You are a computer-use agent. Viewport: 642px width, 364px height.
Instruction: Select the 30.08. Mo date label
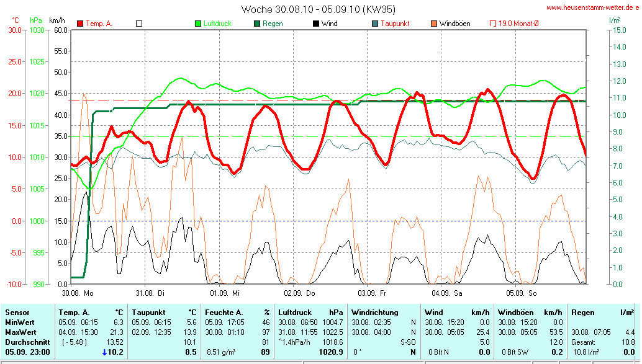click(78, 293)
